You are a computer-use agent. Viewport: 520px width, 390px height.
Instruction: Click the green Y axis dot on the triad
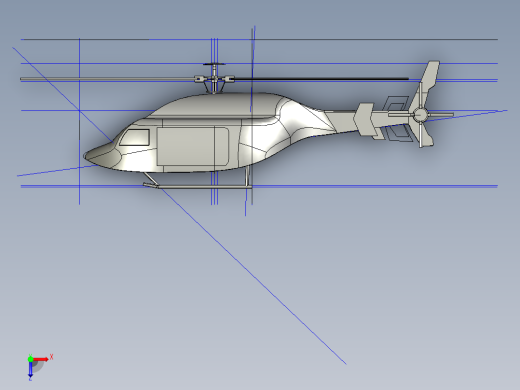30,359
